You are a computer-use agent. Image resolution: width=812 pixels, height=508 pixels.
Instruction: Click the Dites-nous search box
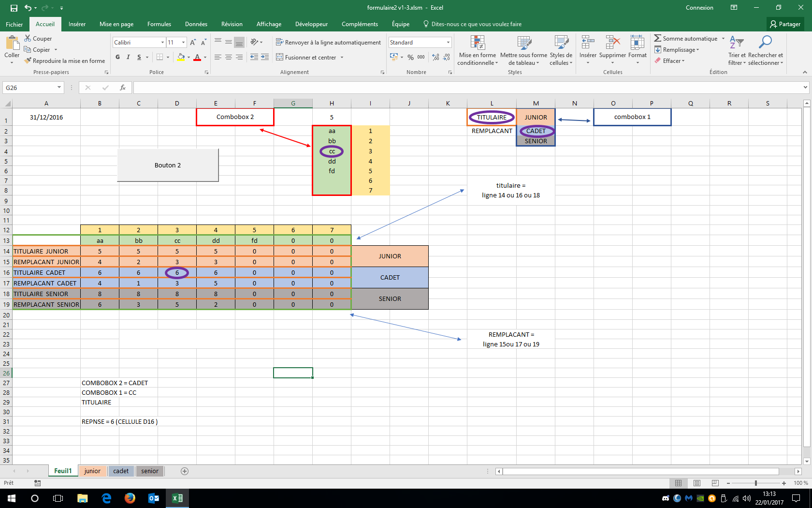(x=473, y=24)
